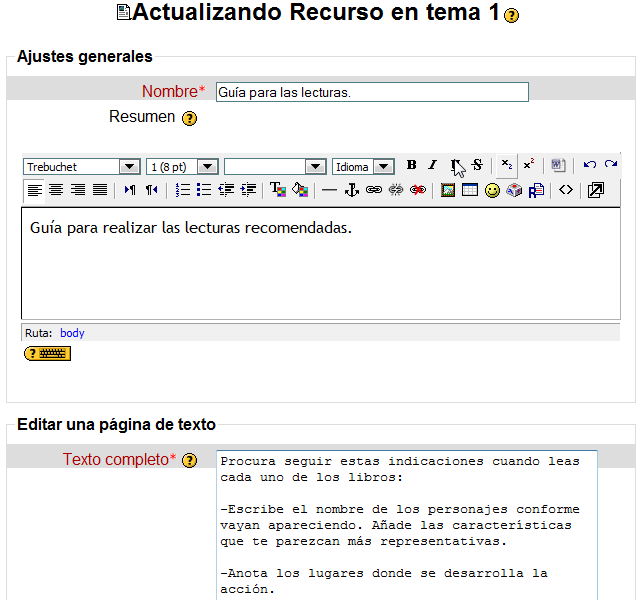Insert an image using the picture icon
Viewport: 644px width, 600px height.
click(x=448, y=190)
